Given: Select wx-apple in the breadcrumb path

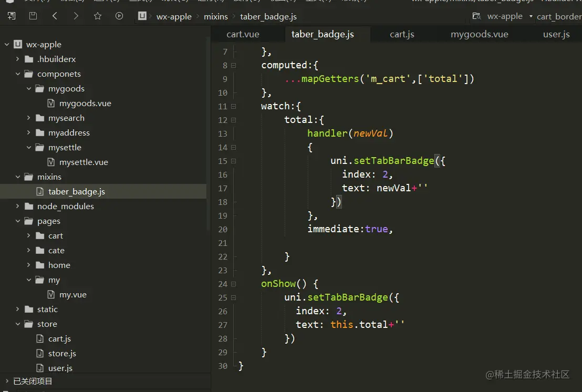Looking at the screenshot, I should [x=174, y=17].
